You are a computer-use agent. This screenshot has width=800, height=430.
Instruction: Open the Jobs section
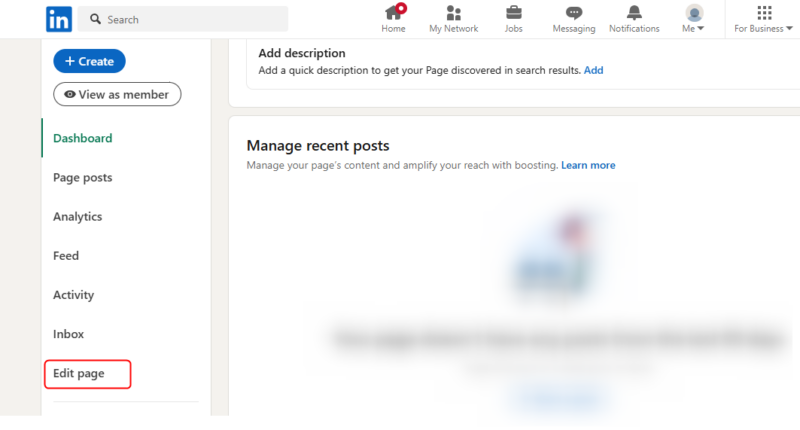[x=513, y=19]
